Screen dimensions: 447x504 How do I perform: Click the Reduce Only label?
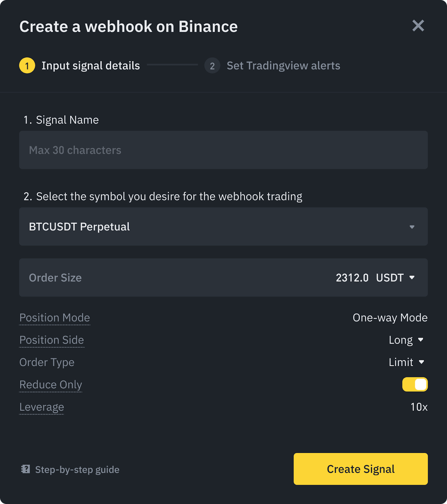[x=51, y=385]
